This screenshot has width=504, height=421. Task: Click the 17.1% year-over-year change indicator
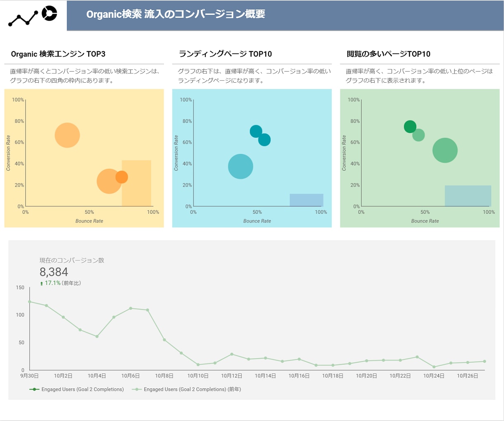52,283
